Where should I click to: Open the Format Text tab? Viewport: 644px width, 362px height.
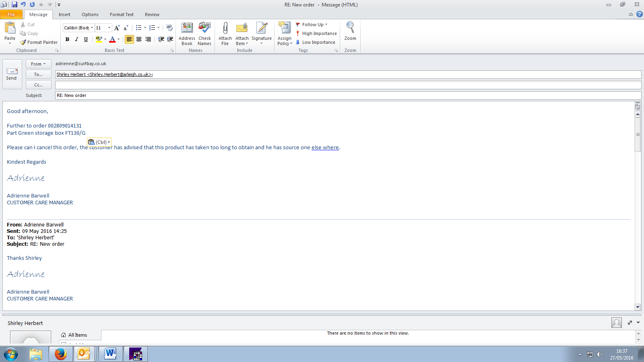[122, 14]
